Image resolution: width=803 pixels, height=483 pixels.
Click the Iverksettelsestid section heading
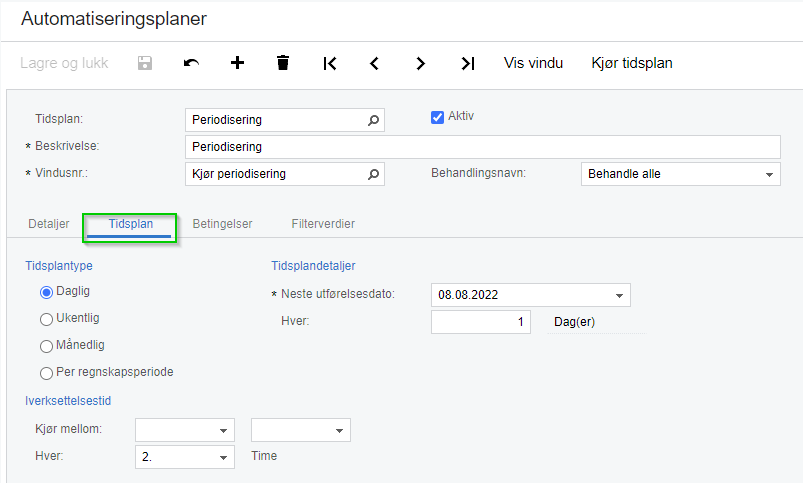(68, 401)
